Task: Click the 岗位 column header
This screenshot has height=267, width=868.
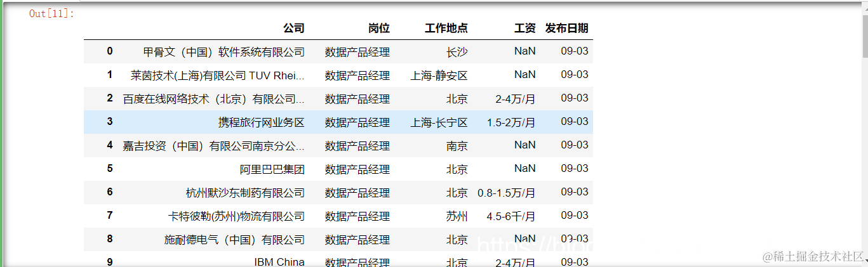Action: pyautogui.click(x=379, y=28)
